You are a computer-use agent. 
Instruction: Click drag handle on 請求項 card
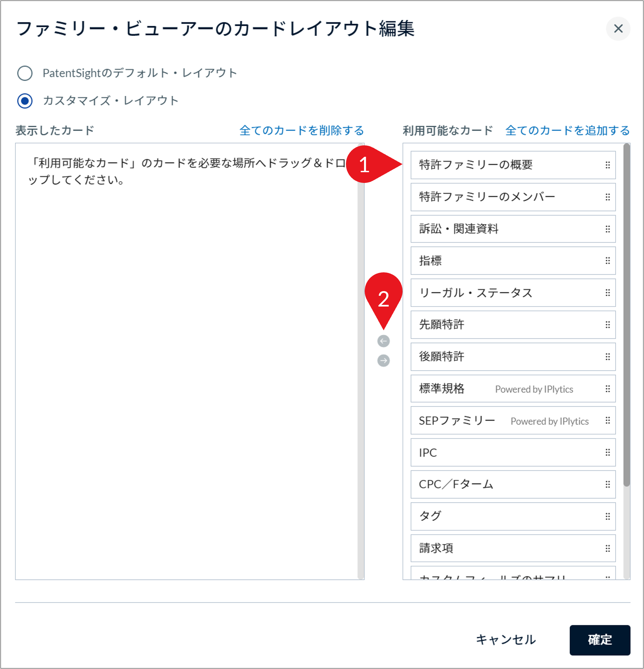[607, 548]
